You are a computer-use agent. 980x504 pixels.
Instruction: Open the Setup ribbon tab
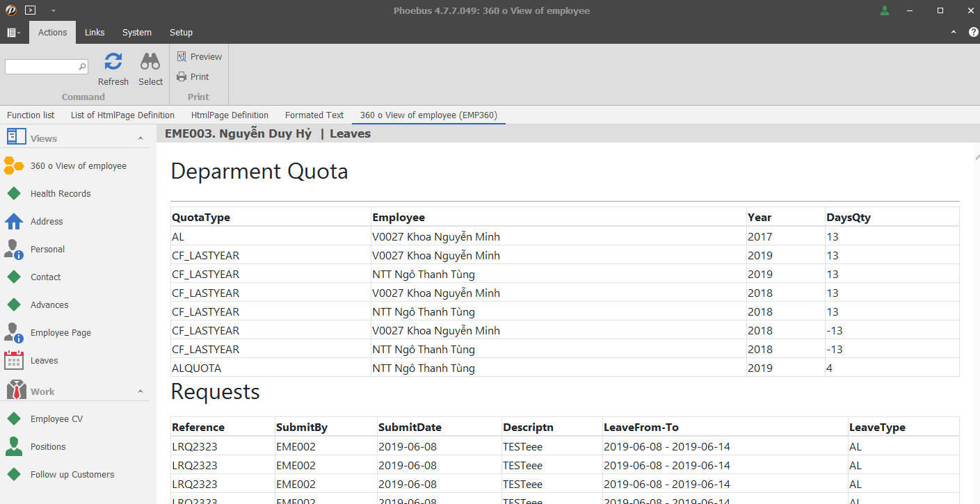182,32
